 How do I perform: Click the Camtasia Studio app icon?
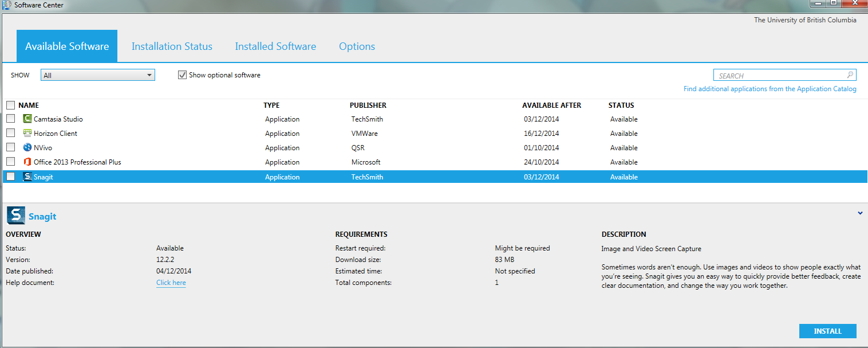click(x=27, y=119)
